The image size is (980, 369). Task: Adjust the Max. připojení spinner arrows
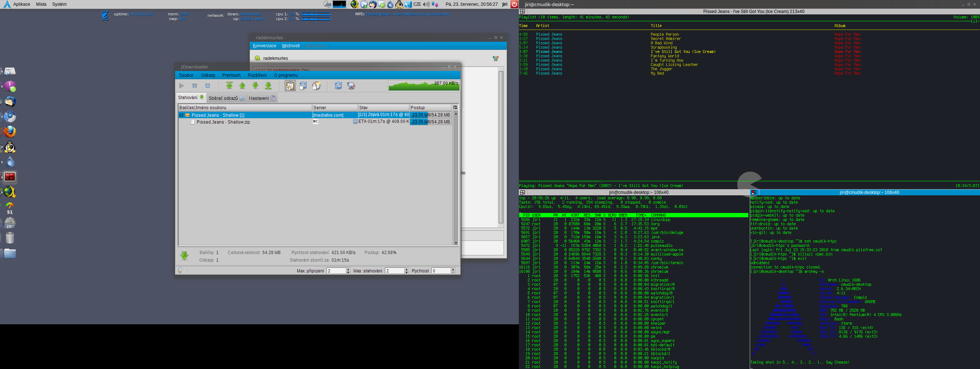click(x=348, y=271)
